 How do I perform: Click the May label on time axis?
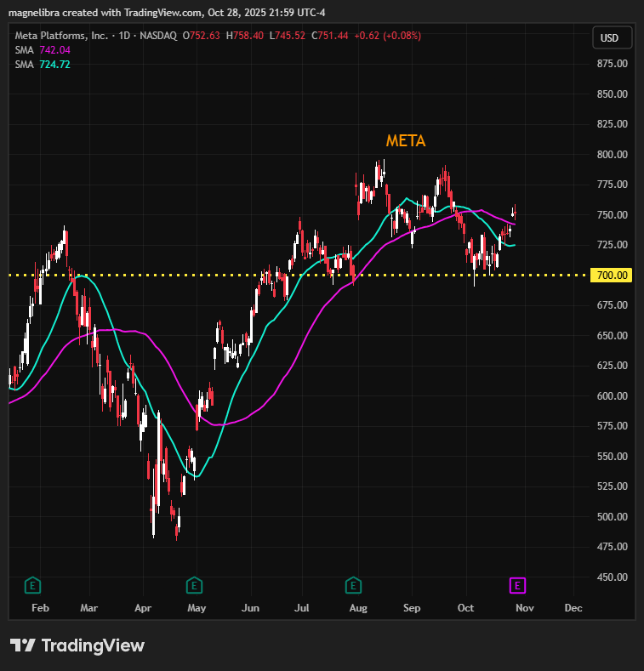(x=197, y=608)
